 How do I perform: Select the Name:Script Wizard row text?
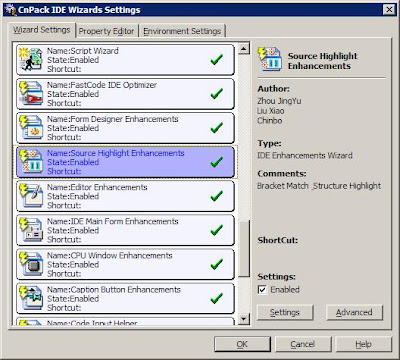tap(83, 51)
